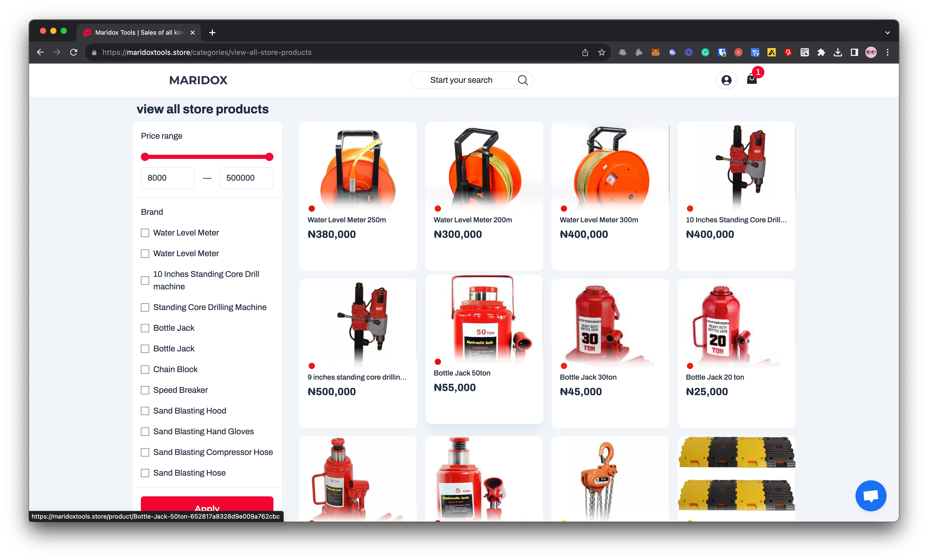
Task: Open the cloud extension icon
Action: pyautogui.click(x=622, y=52)
